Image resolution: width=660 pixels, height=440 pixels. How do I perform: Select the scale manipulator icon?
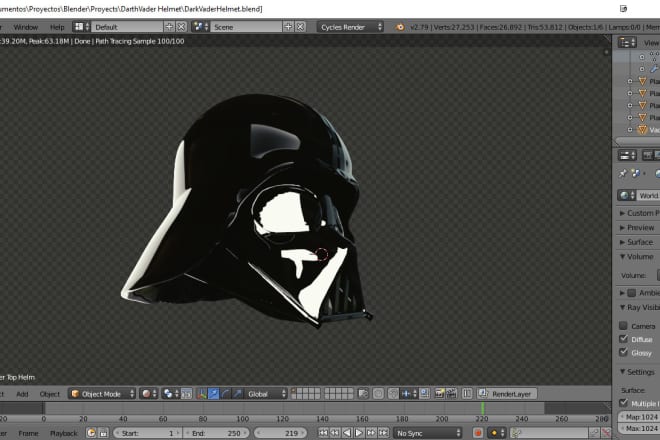(237, 394)
